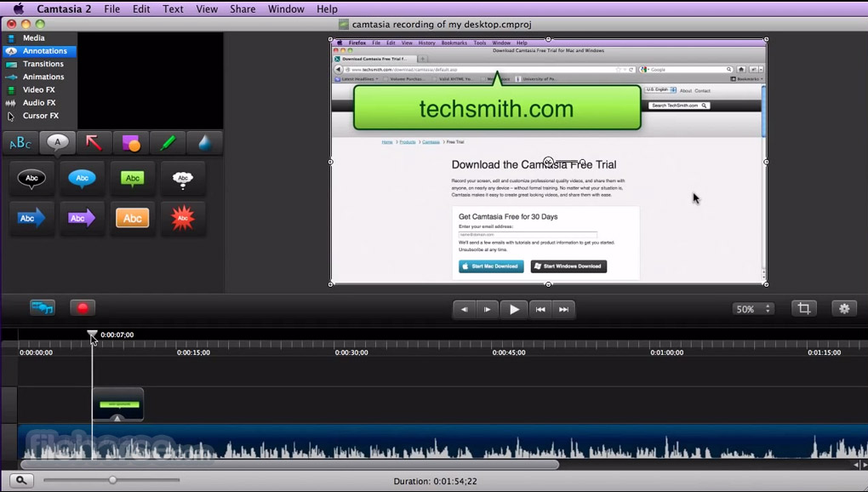Select the ABC text annotation category
The height and width of the screenshot is (492, 868).
click(x=20, y=143)
